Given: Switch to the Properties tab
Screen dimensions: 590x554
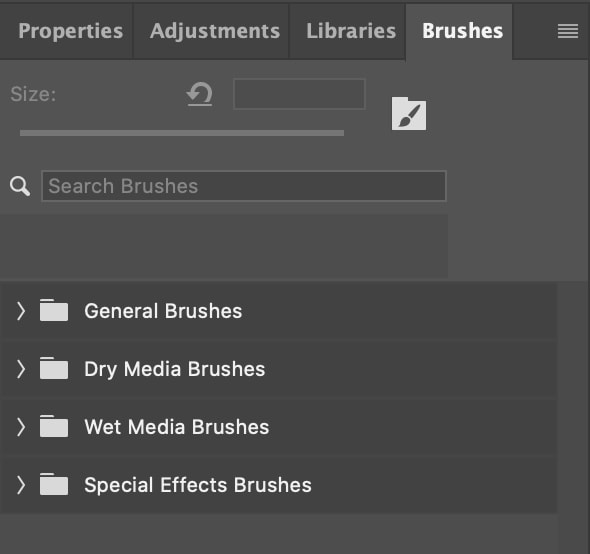Looking at the screenshot, I should point(71,31).
